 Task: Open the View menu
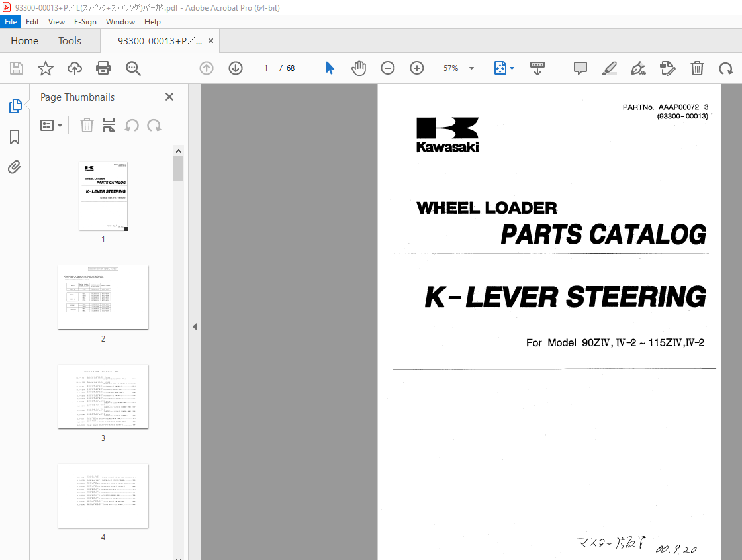[56, 22]
